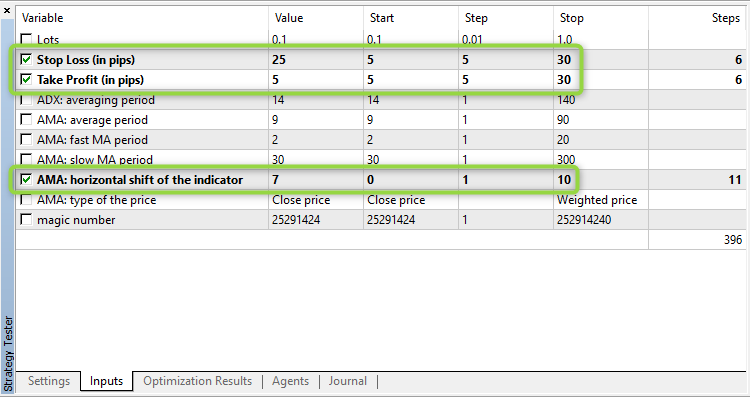Open AMA type of price Start dropdown
Viewport: 750px width, 398px height.
411,200
